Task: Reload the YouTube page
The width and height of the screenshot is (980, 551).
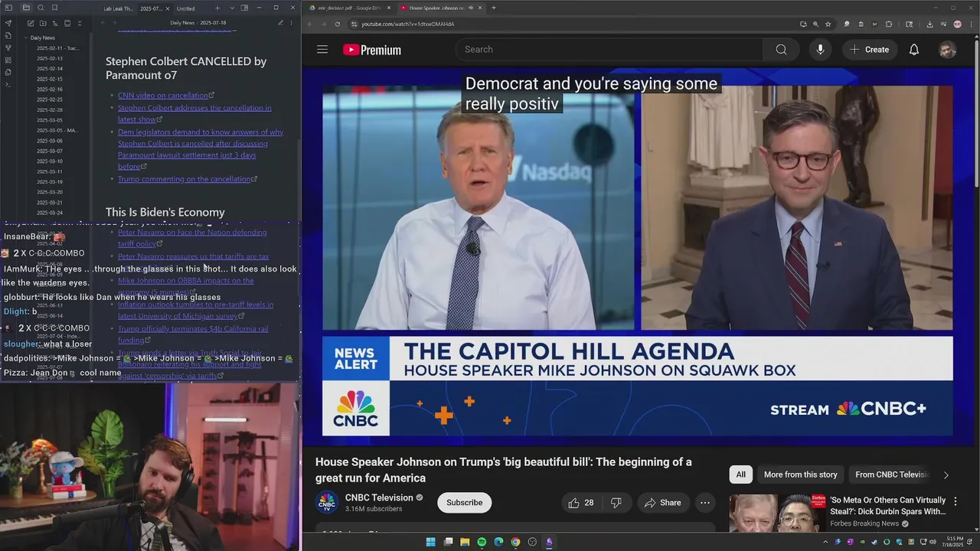Action: click(338, 24)
